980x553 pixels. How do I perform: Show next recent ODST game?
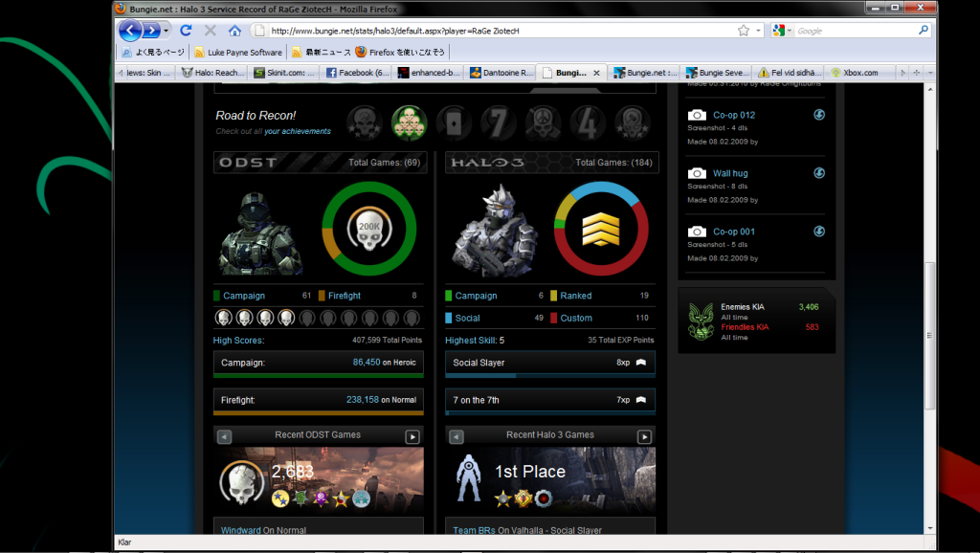click(x=412, y=437)
